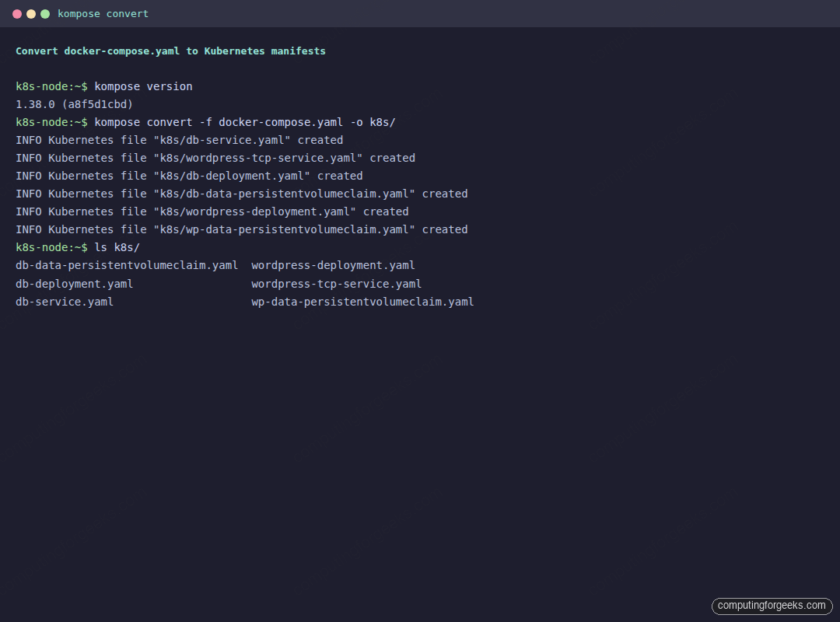The height and width of the screenshot is (622, 840).
Task: Click the yellow minimize window dot
Action: tap(31, 14)
